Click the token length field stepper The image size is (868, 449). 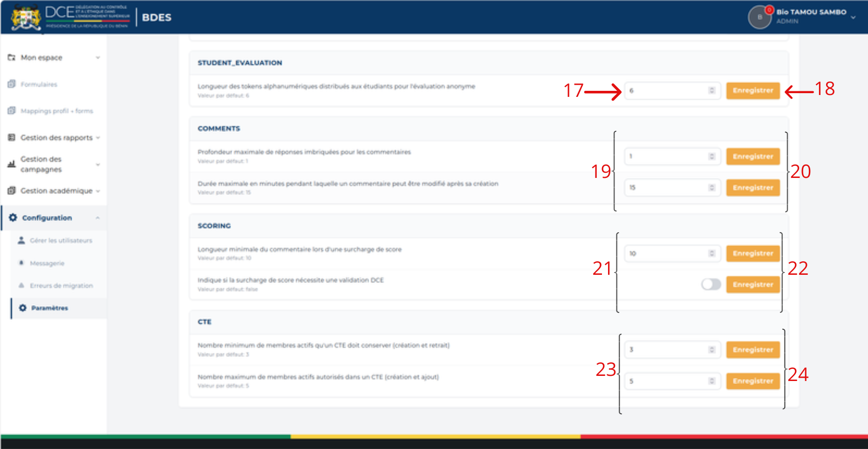tap(711, 90)
